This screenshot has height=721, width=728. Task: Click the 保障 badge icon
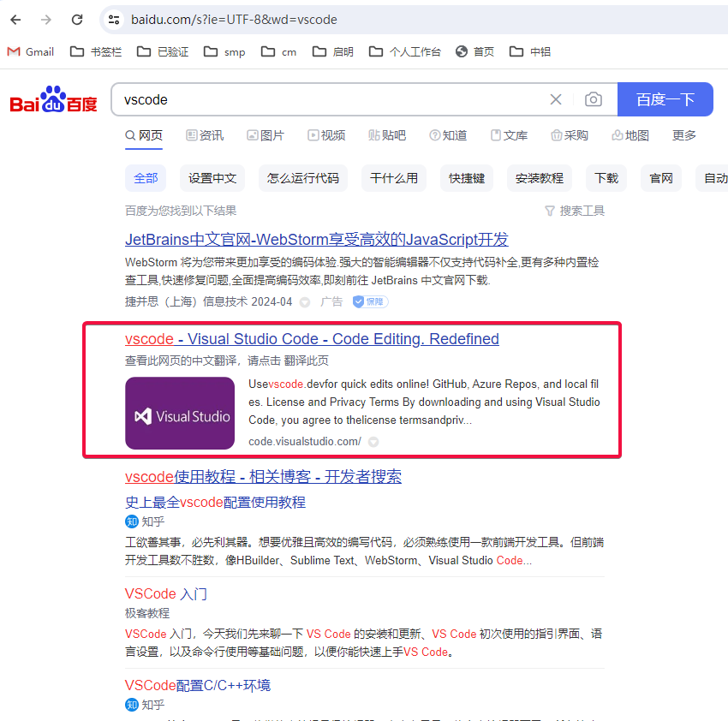[x=370, y=301]
